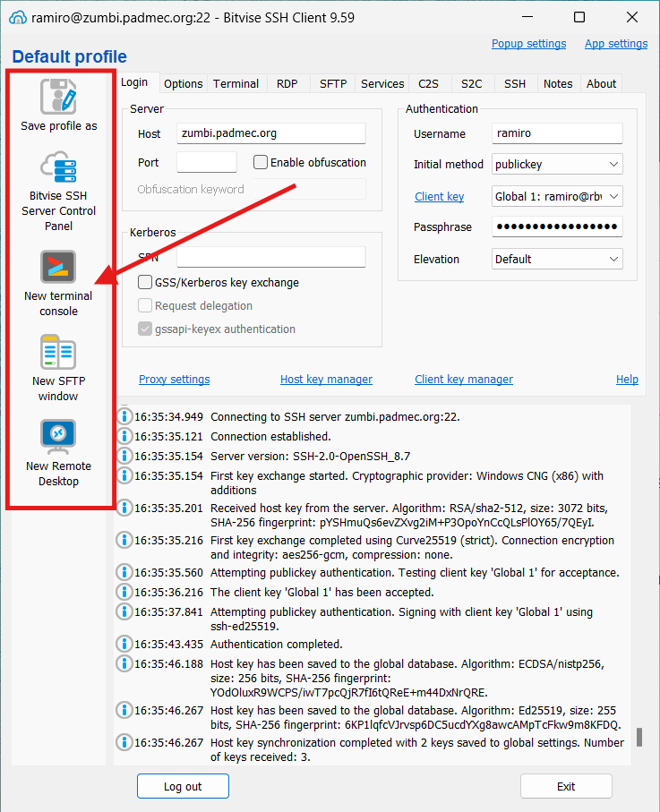Click info icon beside 'Host key synchronization completed'

click(124, 742)
